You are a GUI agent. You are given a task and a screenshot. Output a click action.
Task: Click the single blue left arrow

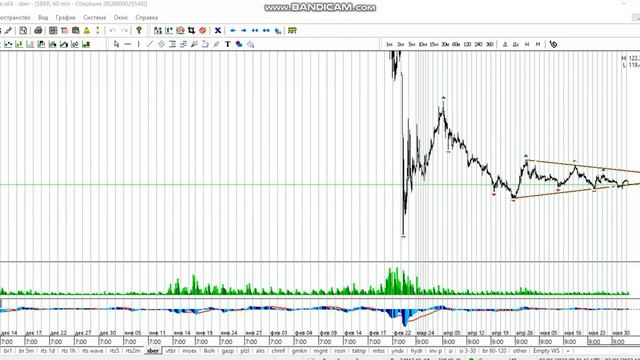233,31
